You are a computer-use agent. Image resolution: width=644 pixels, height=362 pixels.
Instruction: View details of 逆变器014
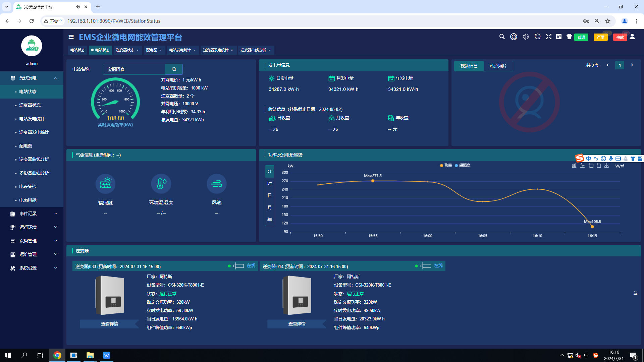[297, 324]
